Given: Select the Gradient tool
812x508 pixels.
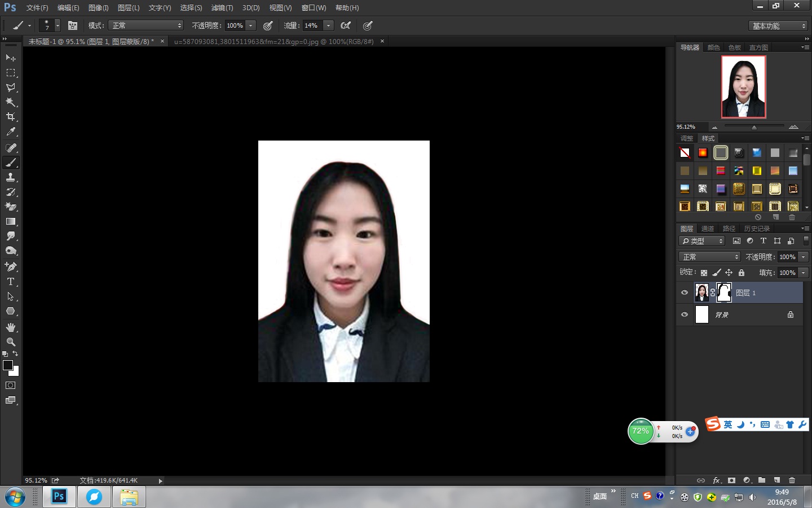Looking at the screenshot, I should (x=11, y=221).
